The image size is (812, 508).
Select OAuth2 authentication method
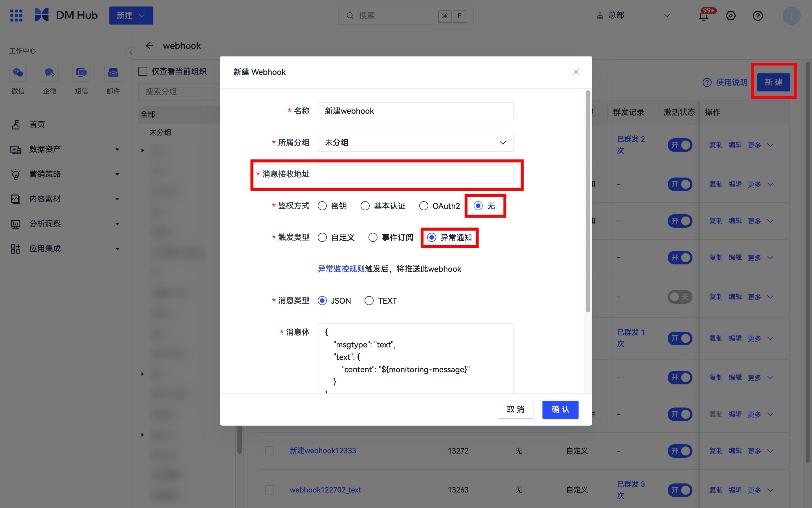pyautogui.click(x=423, y=206)
